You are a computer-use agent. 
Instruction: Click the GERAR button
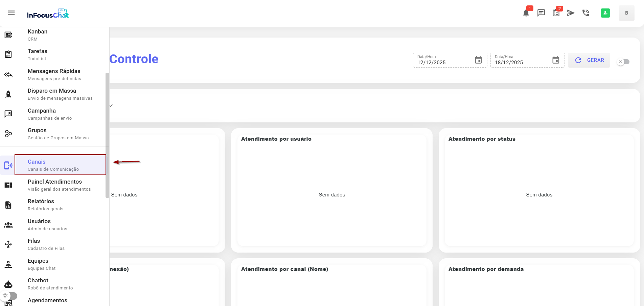(x=589, y=60)
